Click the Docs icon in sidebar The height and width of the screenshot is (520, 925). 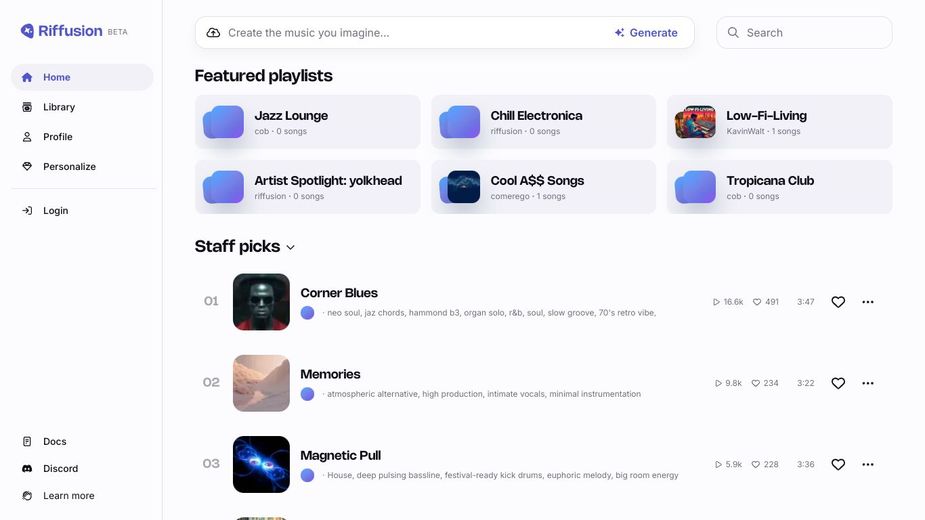tap(27, 441)
